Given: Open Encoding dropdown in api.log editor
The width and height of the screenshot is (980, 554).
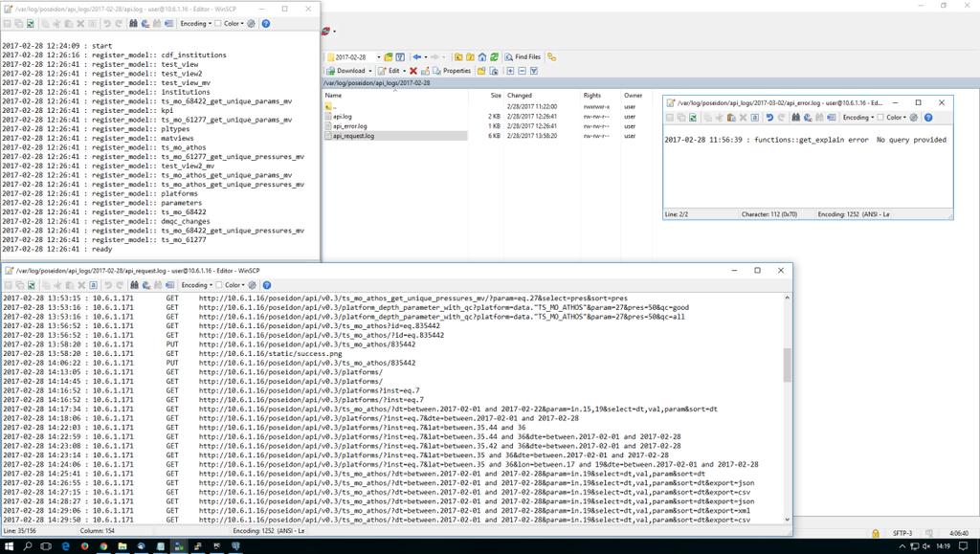Looking at the screenshot, I should [195, 24].
